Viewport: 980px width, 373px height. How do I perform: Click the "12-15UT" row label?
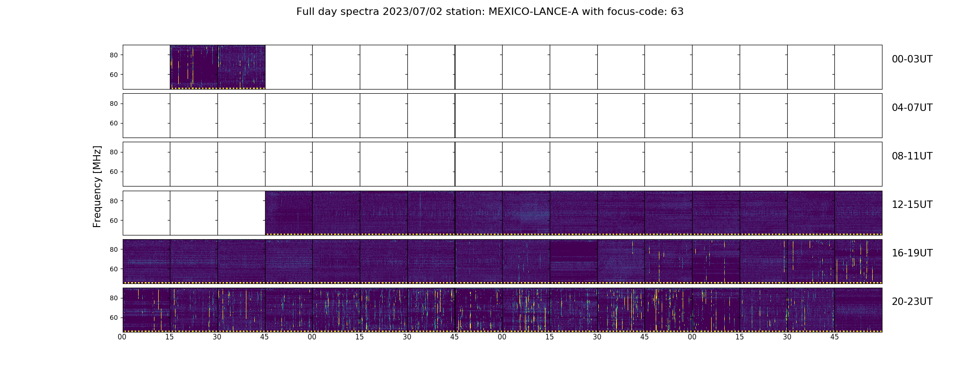pos(912,205)
